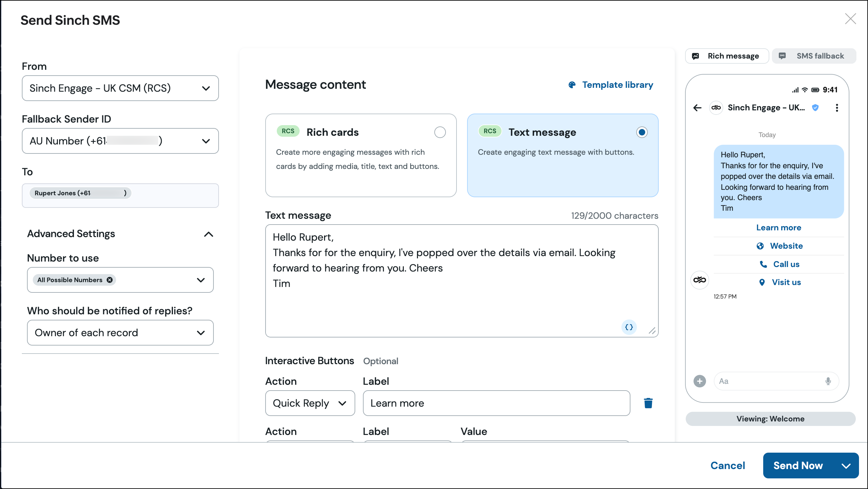868x489 pixels.
Task: Open Send Now options arrow
Action: (x=846, y=466)
